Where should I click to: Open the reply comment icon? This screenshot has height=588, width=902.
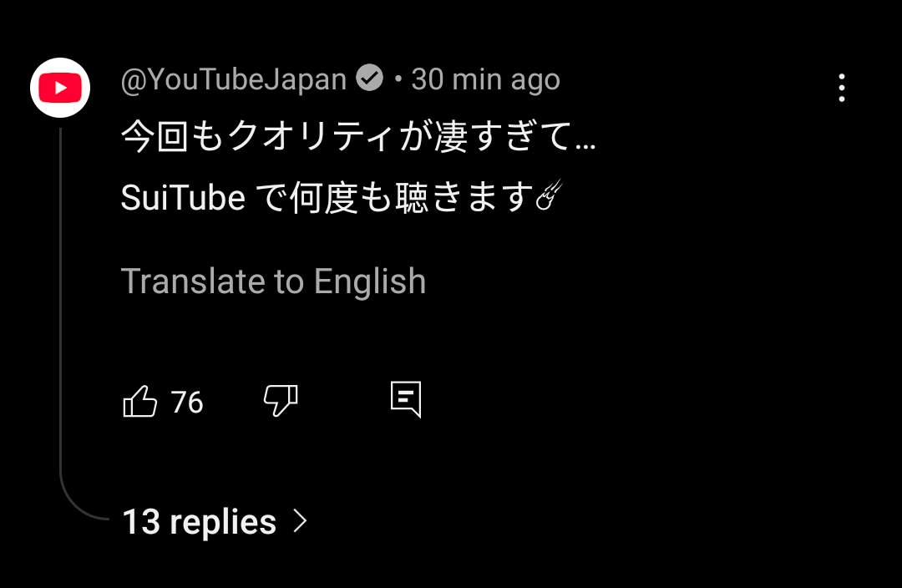click(x=406, y=400)
